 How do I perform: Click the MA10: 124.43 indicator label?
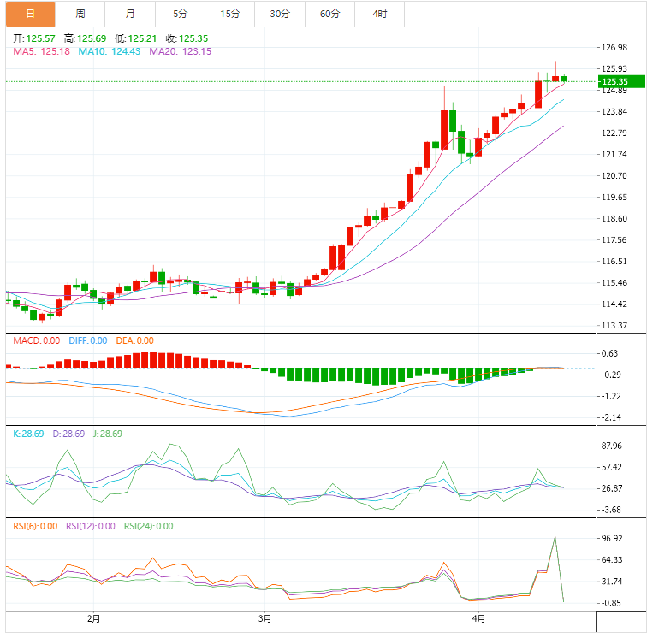click(x=110, y=52)
